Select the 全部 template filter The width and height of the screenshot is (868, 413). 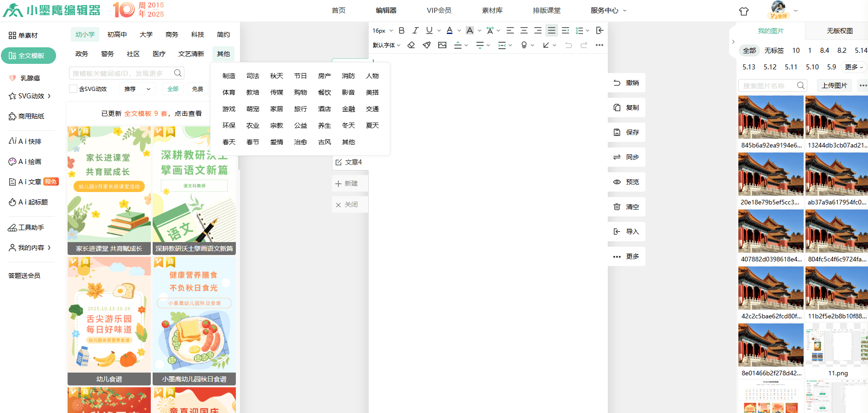click(x=173, y=89)
